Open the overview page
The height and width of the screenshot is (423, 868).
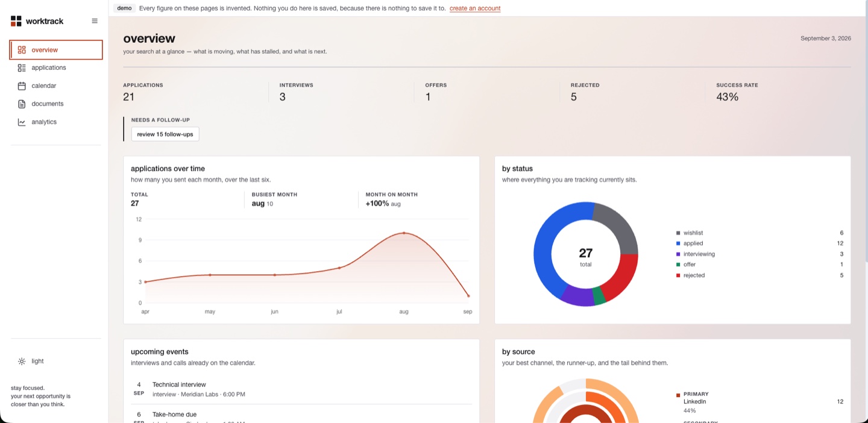pos(56,50)
